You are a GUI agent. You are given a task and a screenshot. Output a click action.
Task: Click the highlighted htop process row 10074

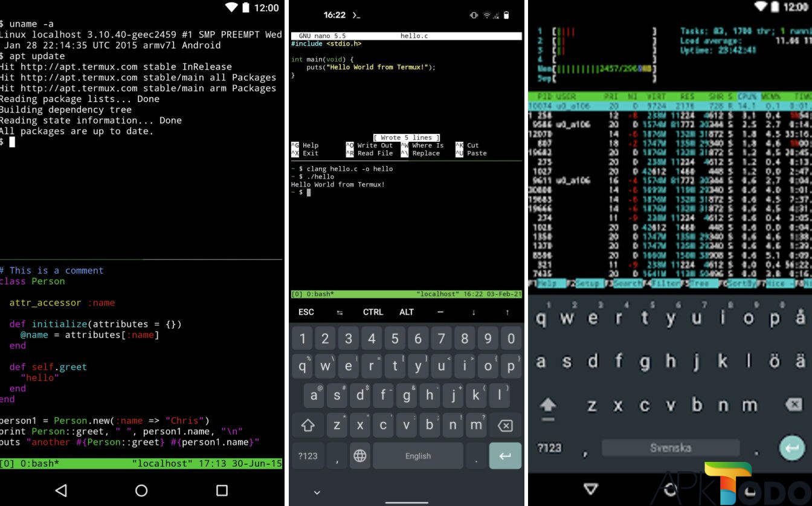(x=670, y=106)
